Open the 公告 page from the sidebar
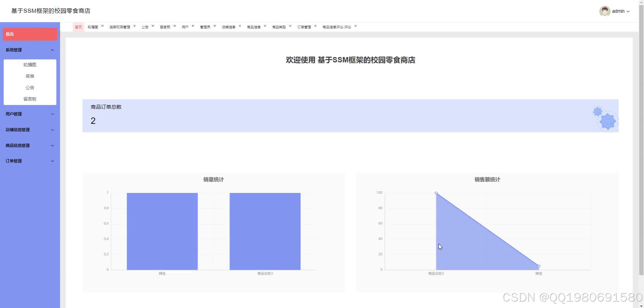 point(30,87)
